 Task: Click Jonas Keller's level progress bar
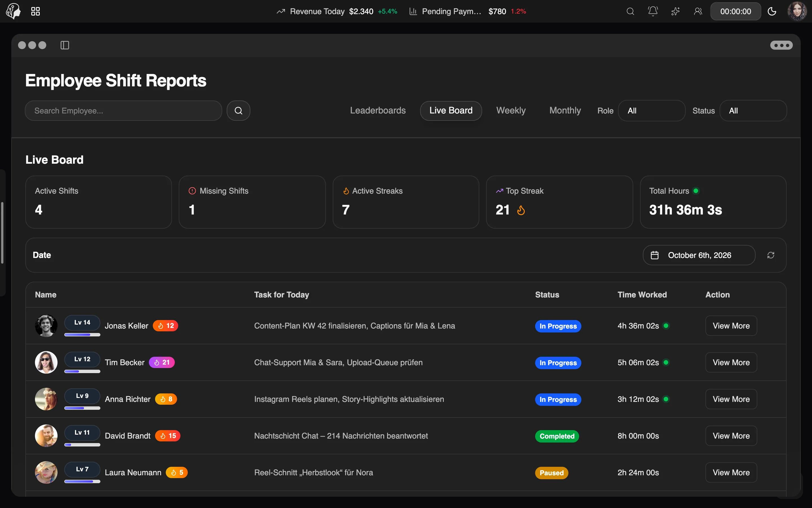(x=82, y=335)
